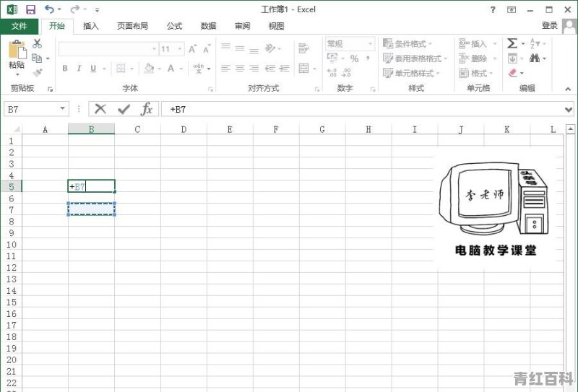Toggle Center horizontal alignment
The image size is (578, 392).
pos(240,68)
